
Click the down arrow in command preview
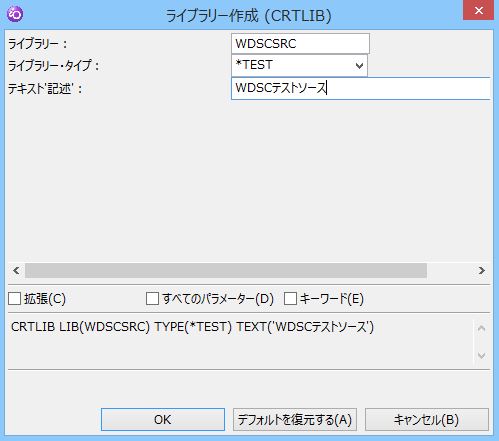click(481, 355)
